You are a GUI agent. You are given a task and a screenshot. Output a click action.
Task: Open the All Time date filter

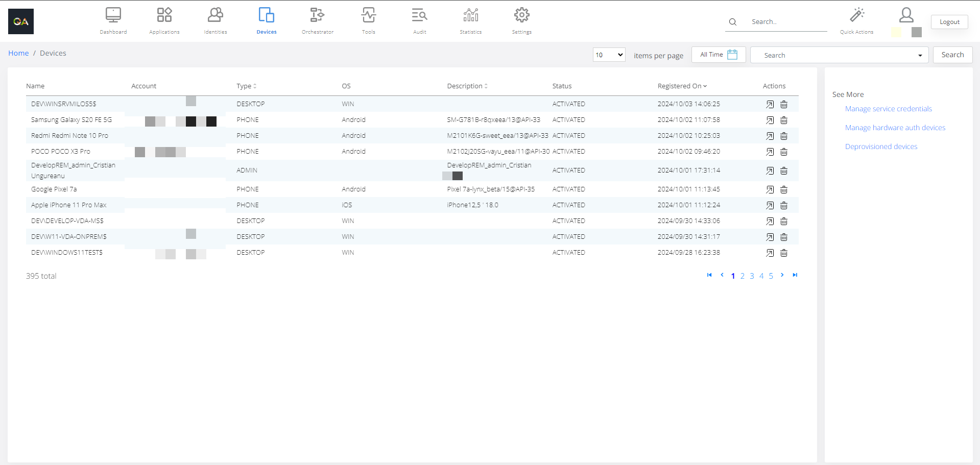point(718,55)
